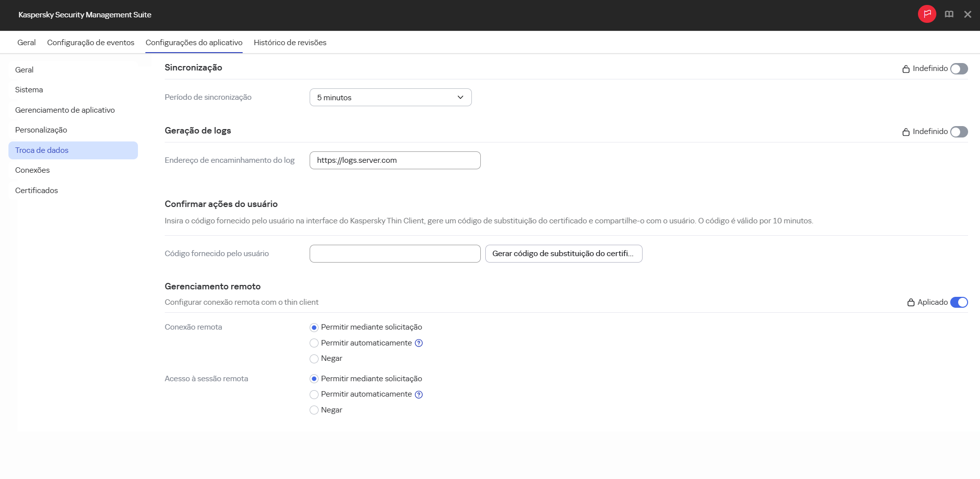Select Certificados in the sidebar

[36, 190]
